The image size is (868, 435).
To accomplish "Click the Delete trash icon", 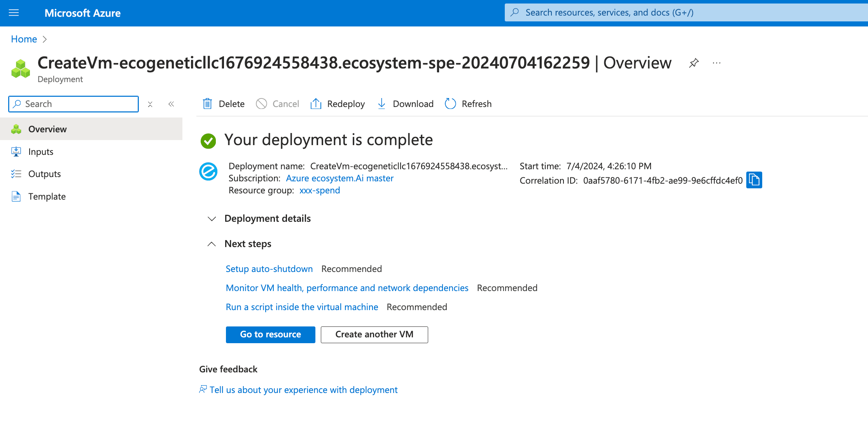I will (x=208, y=104).
